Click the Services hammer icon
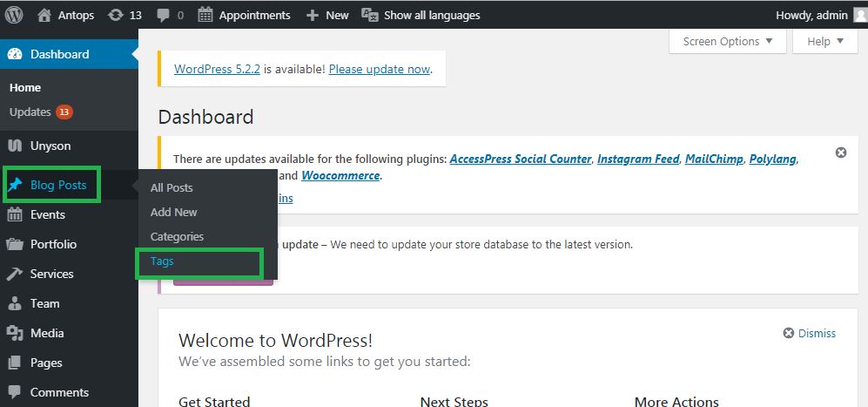 pyautogui.click(x=15, y=274)
